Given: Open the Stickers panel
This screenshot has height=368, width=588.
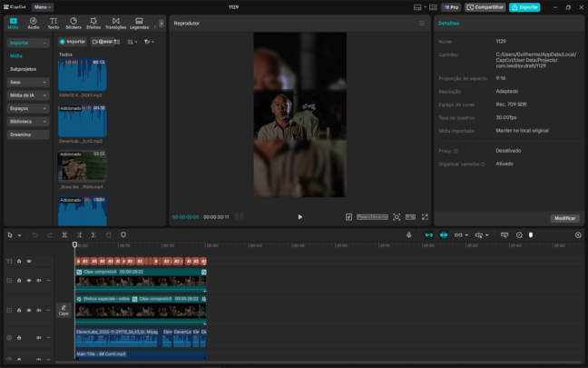Looking at the screenshot, I should pyautogui.click(x=73, y=23).
